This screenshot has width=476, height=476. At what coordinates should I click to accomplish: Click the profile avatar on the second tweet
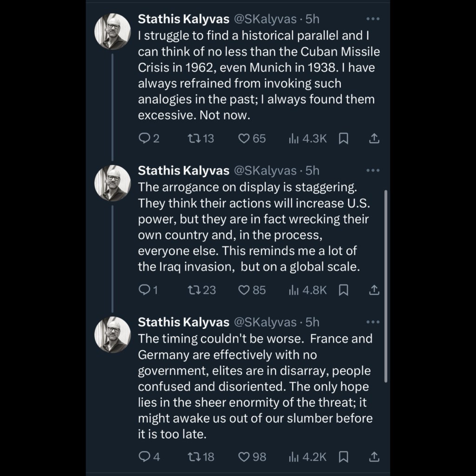112,183
